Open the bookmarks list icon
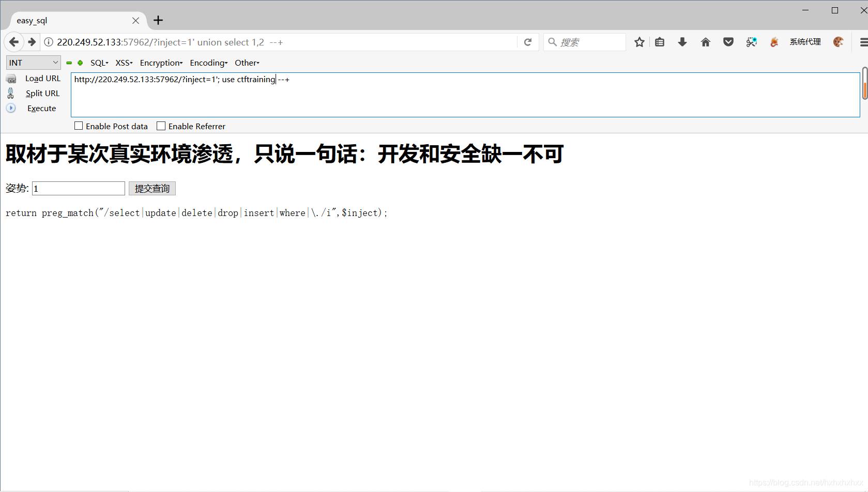Image resolution: width=868 pixels, height=492 pixels. 660,42
